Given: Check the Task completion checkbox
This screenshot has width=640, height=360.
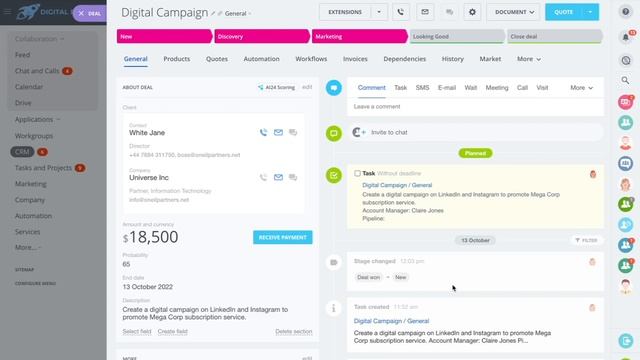Looking at the screenshot, I should (357, 173).
